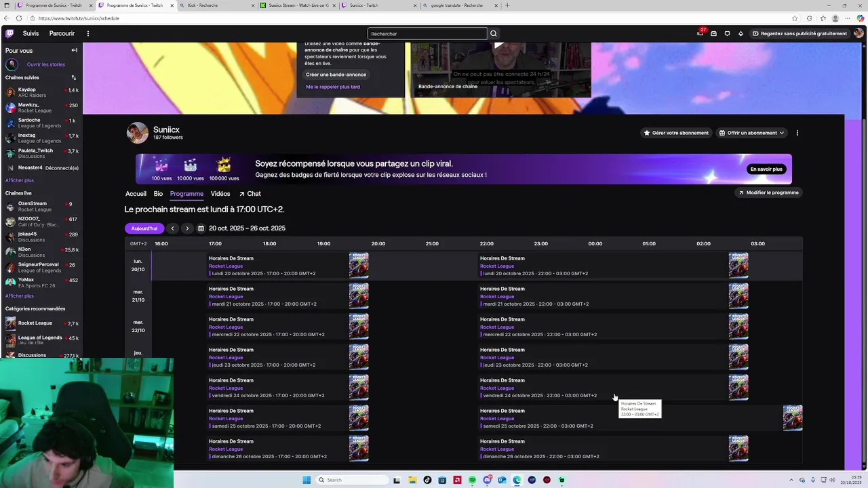
Task: Click Me le rappeler plus tard link
Action: 333,87
